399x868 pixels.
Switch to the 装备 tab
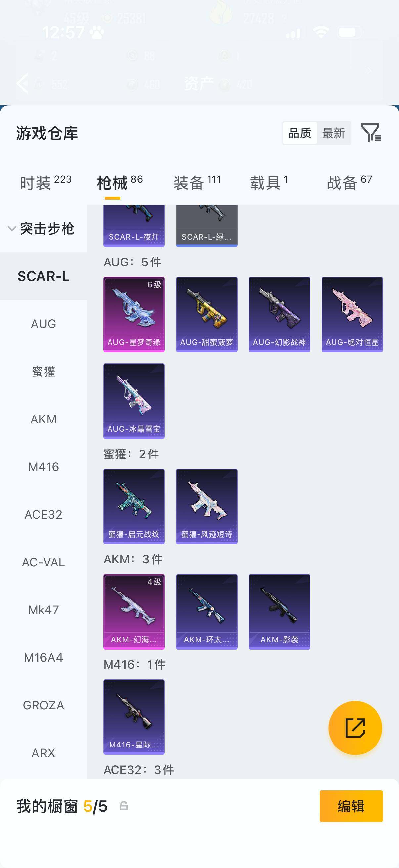[197, 183]
